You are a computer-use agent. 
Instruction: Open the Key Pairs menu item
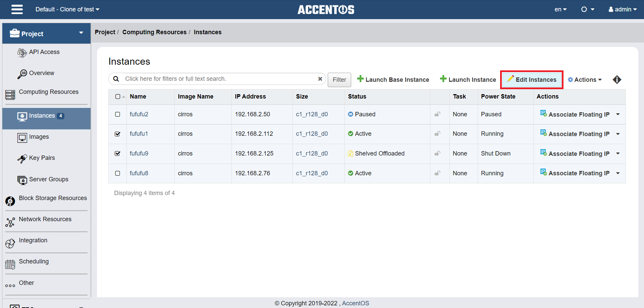tap(42, 158)
